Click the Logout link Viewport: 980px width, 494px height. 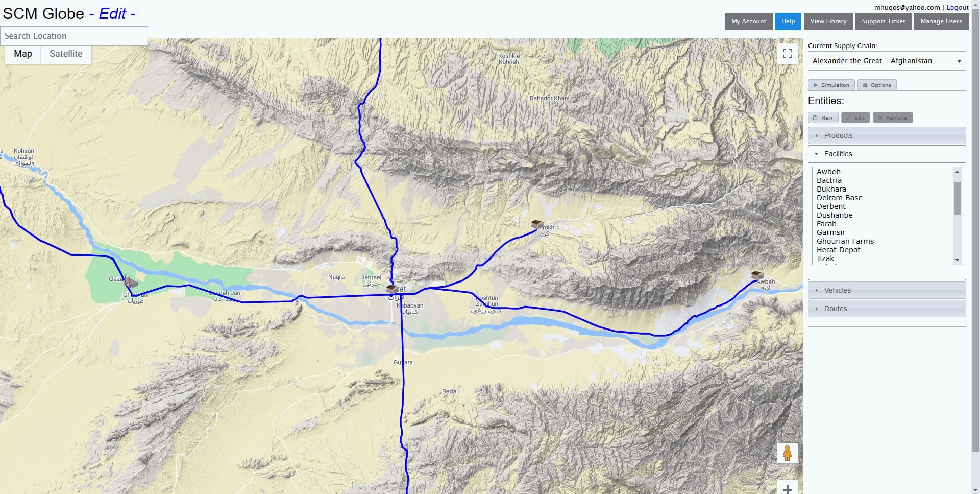958,7
